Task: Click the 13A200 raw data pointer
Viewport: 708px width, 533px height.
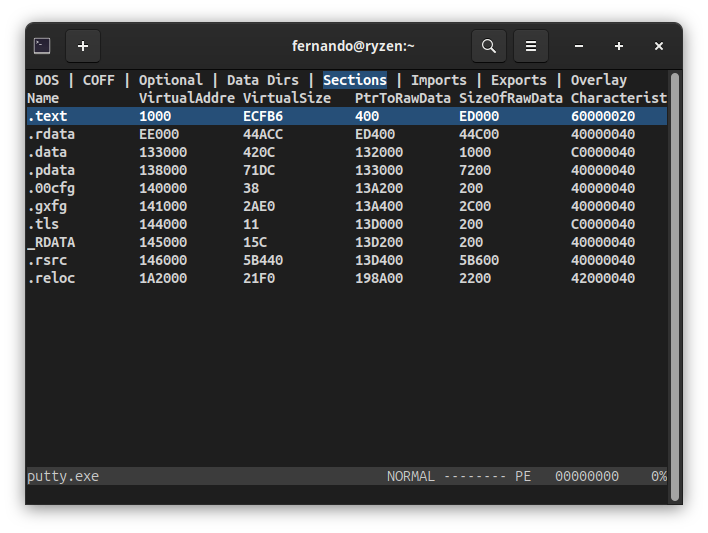Action: tap(379, 188)
